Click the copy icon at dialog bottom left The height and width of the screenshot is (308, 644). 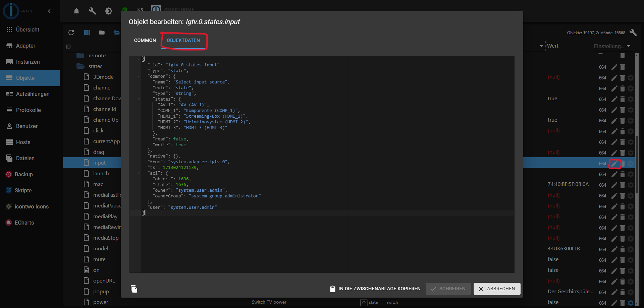(x=134, y=289)
